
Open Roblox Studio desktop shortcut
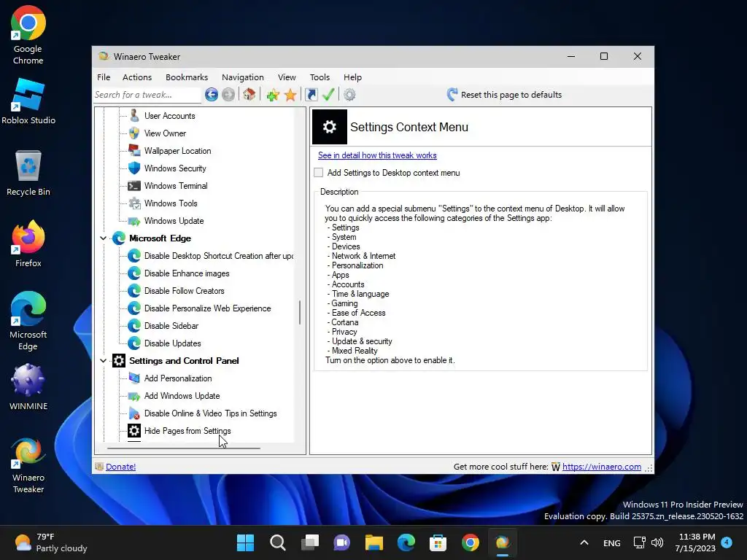(x=28, y=101)
